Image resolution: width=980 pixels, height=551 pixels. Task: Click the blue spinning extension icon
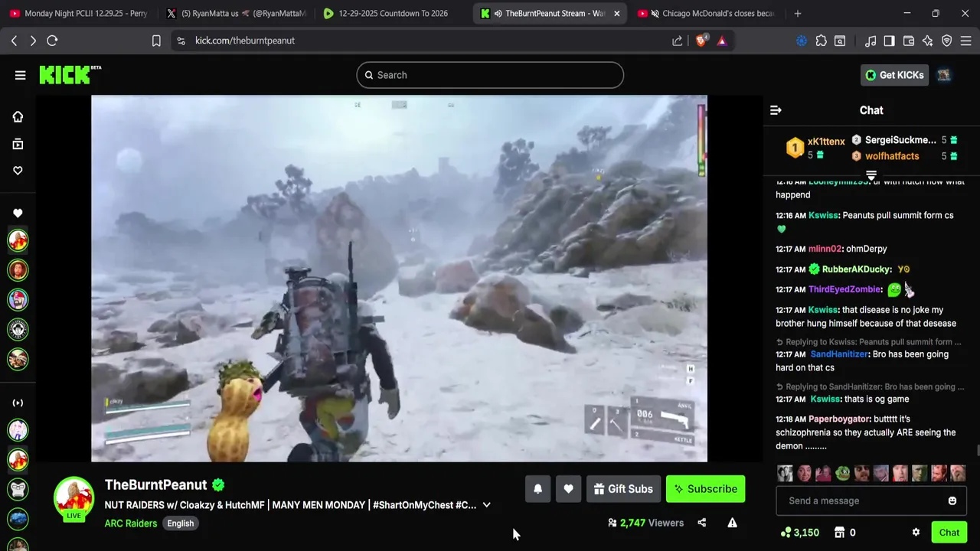(802, 41)
